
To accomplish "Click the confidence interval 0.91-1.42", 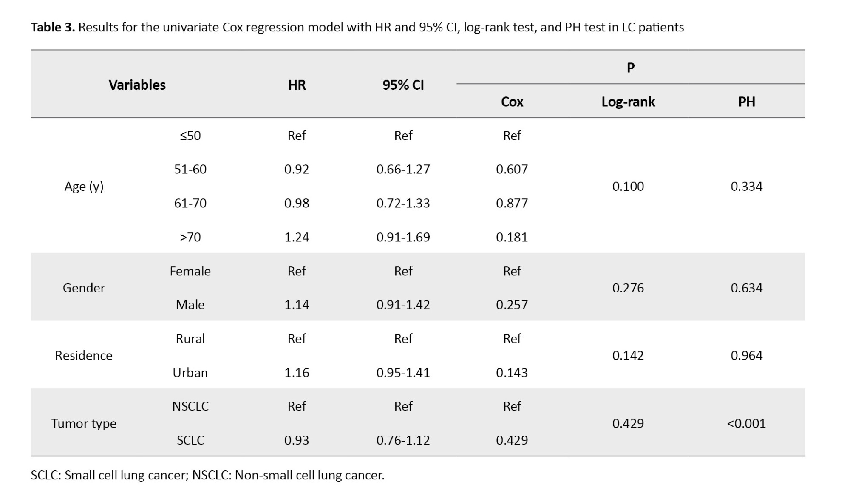I will pos(403,305).
